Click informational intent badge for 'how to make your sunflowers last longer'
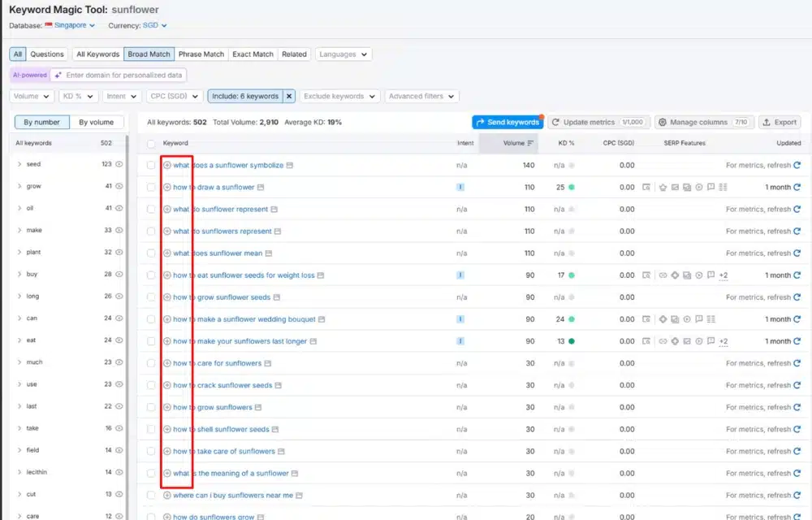Viewport: 812px width, 520px height. [460, 341]
